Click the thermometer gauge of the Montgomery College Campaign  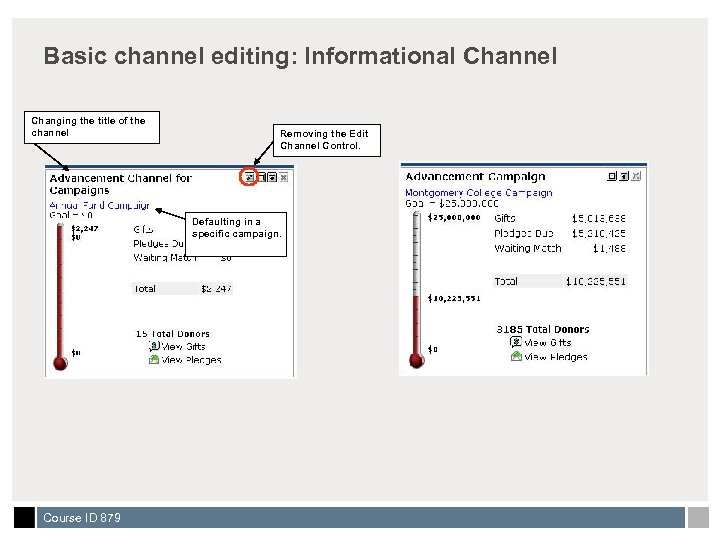(x=416, y=290)
